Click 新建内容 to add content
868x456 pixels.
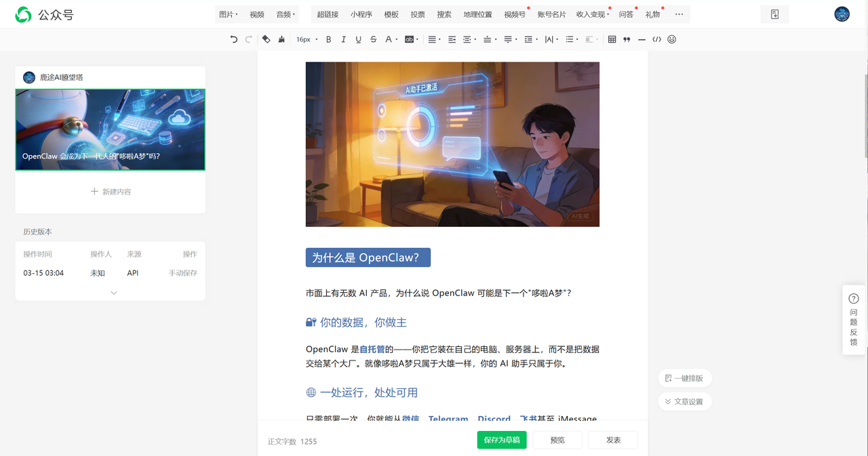(x=111, y=192)
